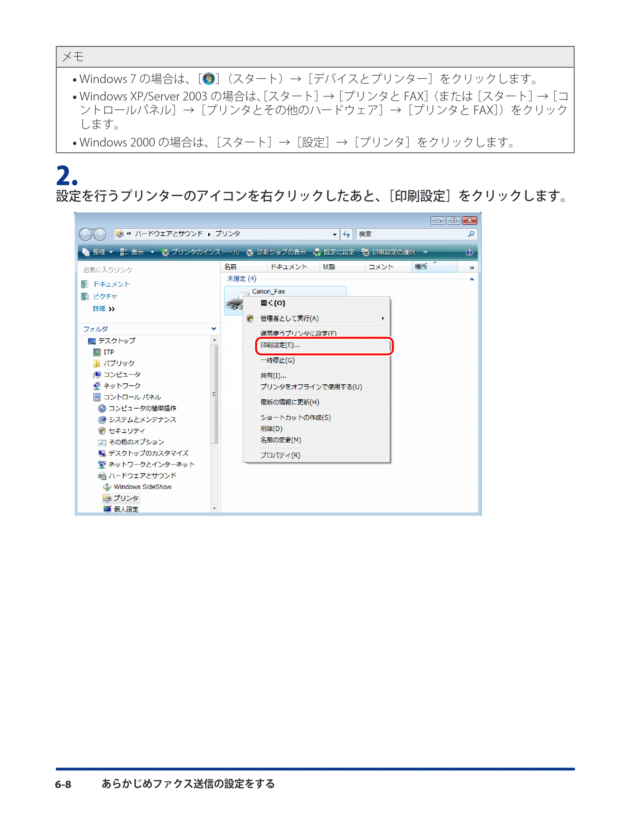Select 印刷設定(E)... from context menu
Viewport: 644px width, 828px height.
coord(324,345)
